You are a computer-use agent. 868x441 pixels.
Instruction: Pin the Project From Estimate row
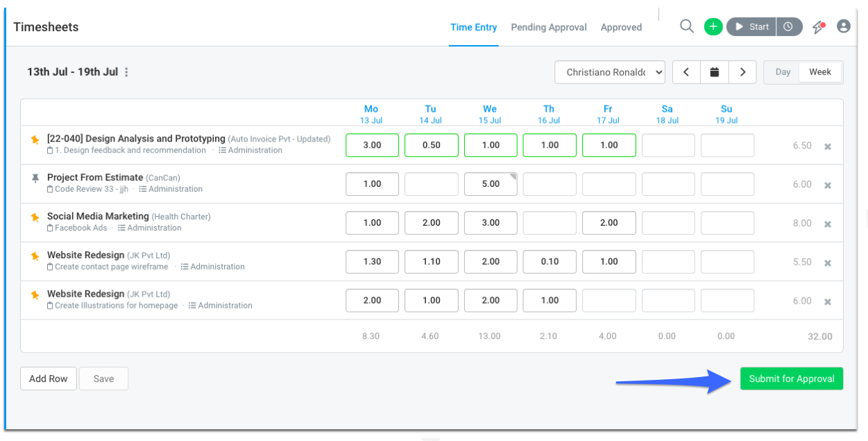click(35, 178)
